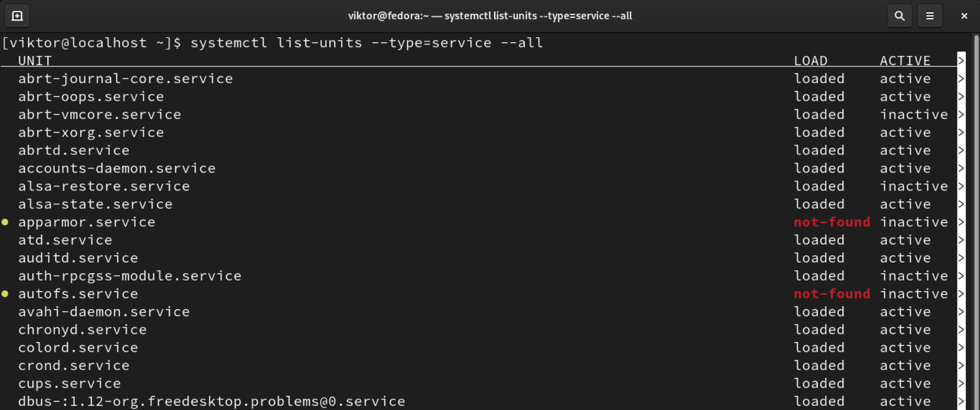Click the truncation arrow in the header row
Screen dimensions: 980x410
tap(961, 61)
